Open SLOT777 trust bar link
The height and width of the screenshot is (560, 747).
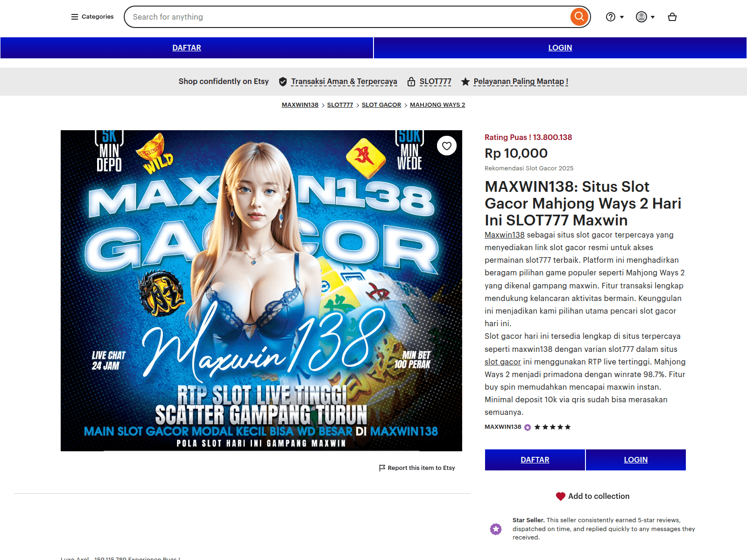(x=435, y=82)
